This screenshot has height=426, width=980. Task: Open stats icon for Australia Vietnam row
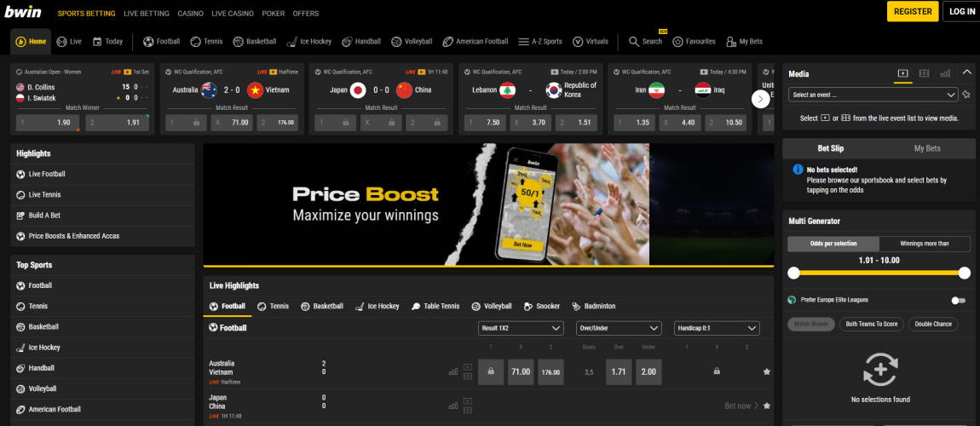pyautogui.click(x=453, y=371)
